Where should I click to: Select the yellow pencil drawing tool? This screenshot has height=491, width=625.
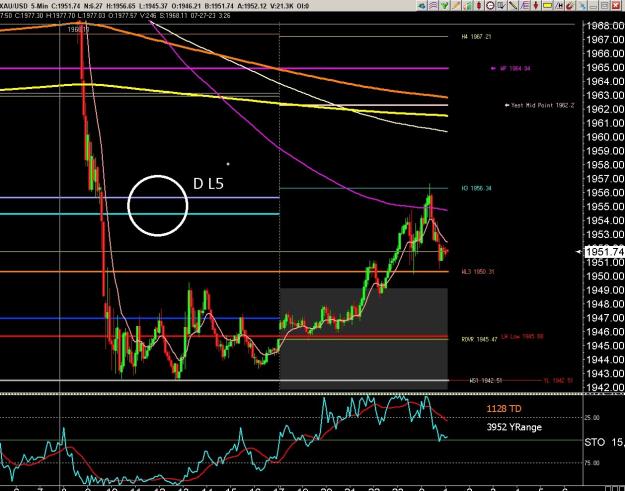point(456,6)
